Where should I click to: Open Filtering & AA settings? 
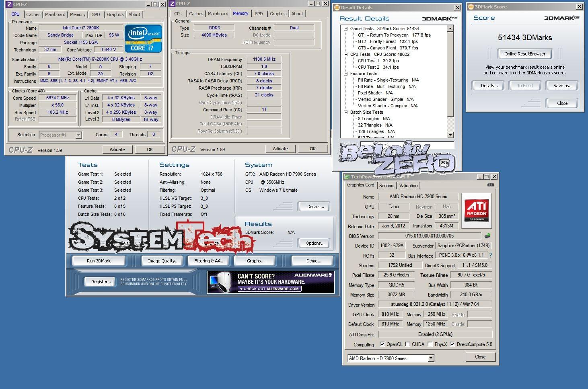point(209,261)
